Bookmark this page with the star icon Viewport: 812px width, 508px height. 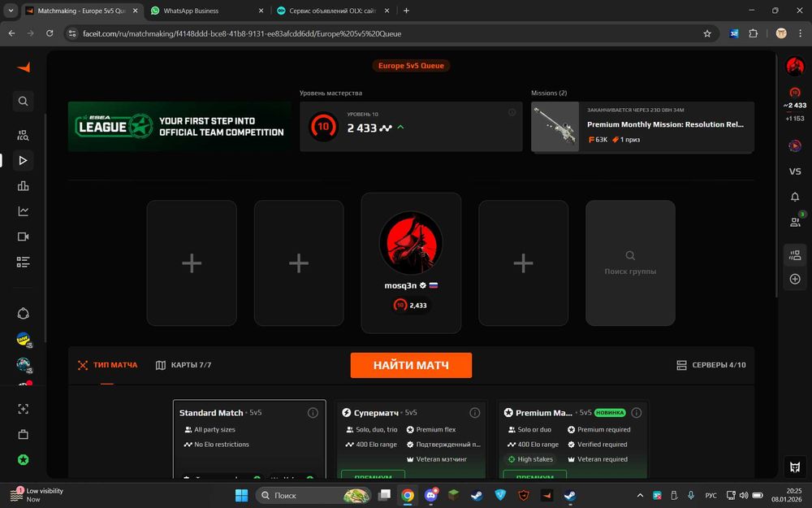707,33
